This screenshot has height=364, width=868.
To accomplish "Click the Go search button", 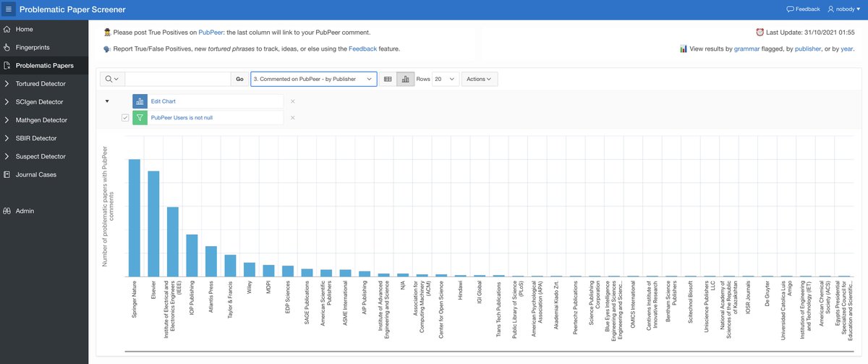I will click(x=239, y=79).
